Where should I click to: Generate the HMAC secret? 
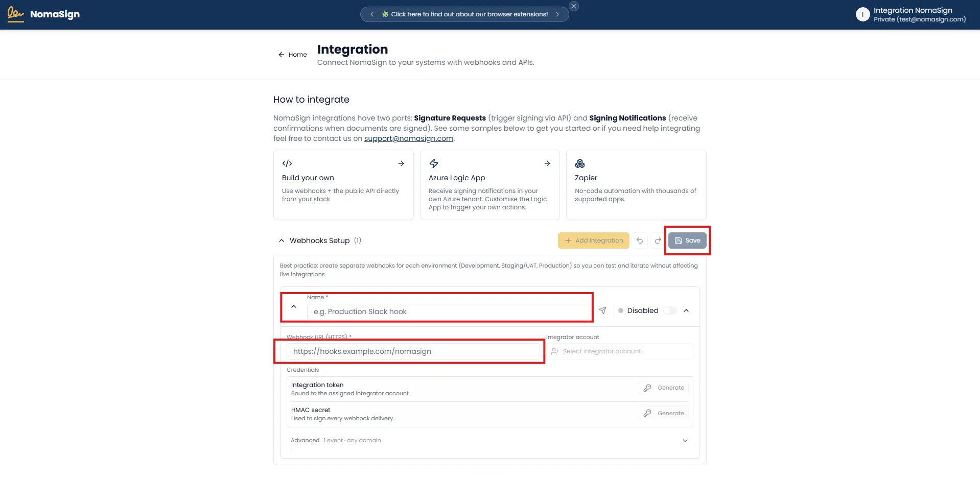click(x=664, y=413)
